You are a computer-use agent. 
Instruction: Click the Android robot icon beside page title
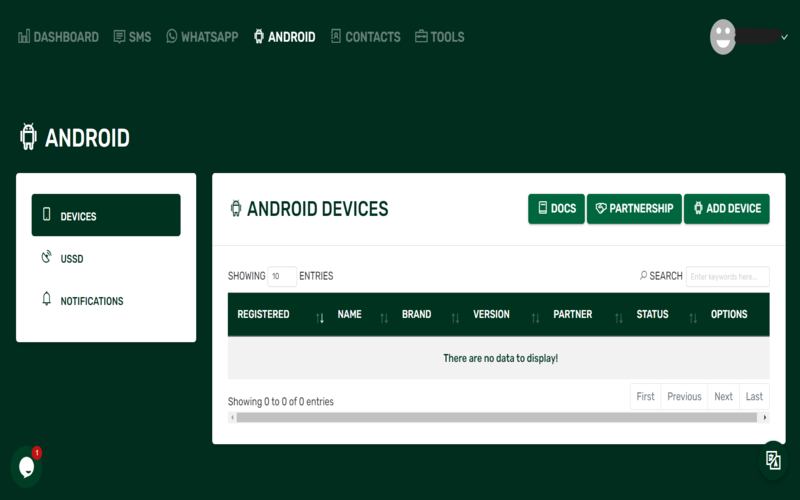coord(28,137)
